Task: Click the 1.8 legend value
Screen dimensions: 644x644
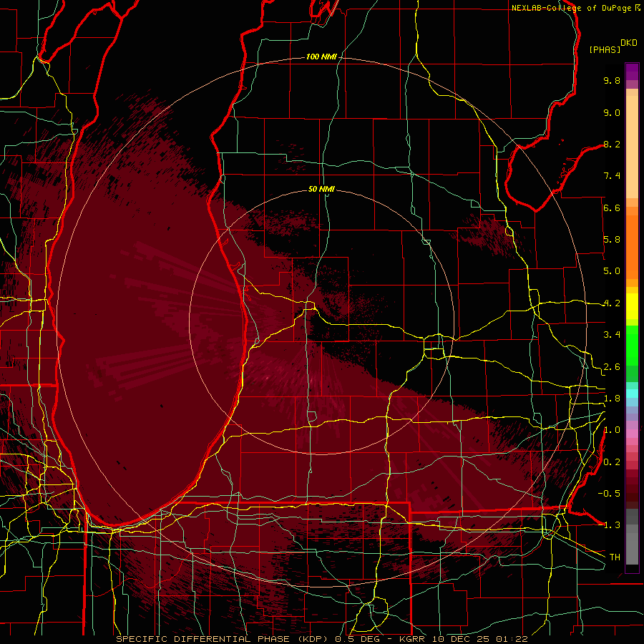Action: pyautogui.click(x=612, y=399)
